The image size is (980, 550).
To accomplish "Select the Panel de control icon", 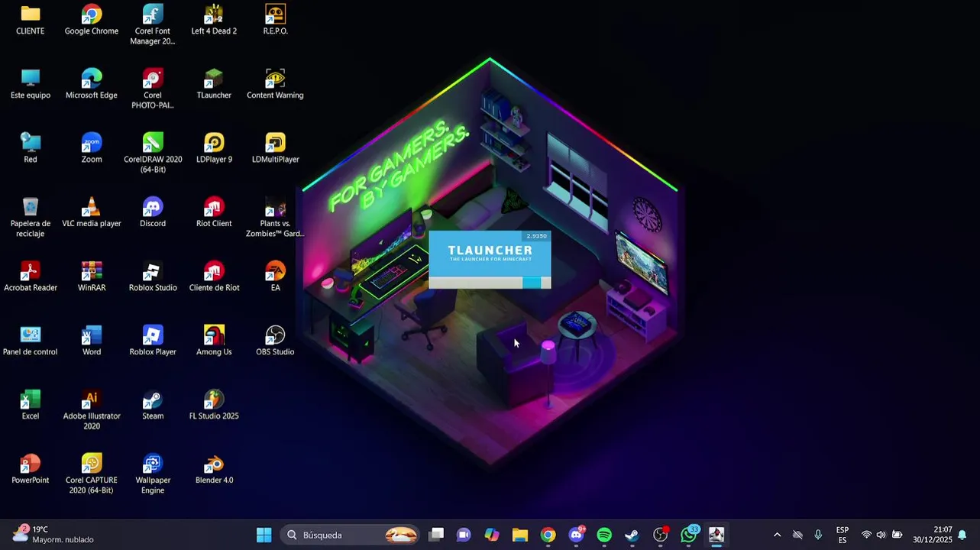I will 31,341.
